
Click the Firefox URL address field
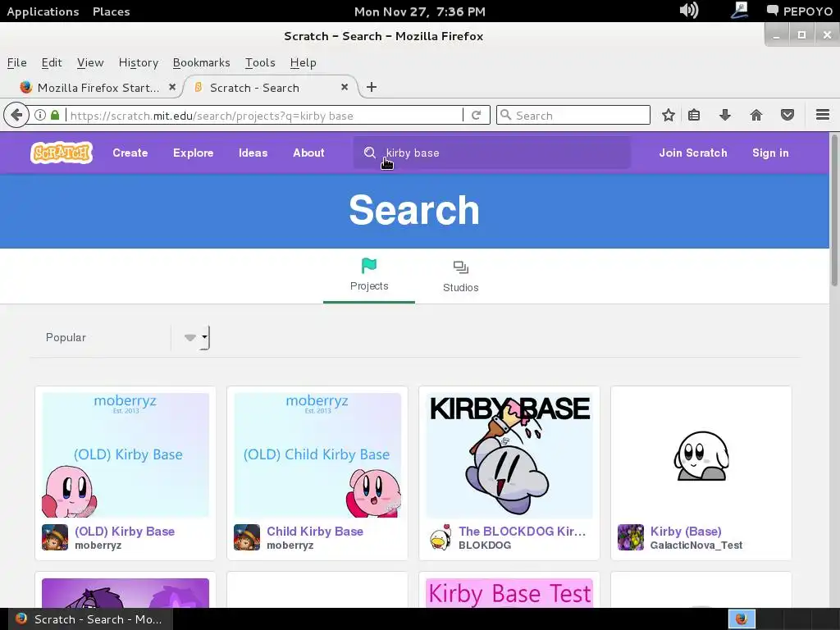(265, 116)
